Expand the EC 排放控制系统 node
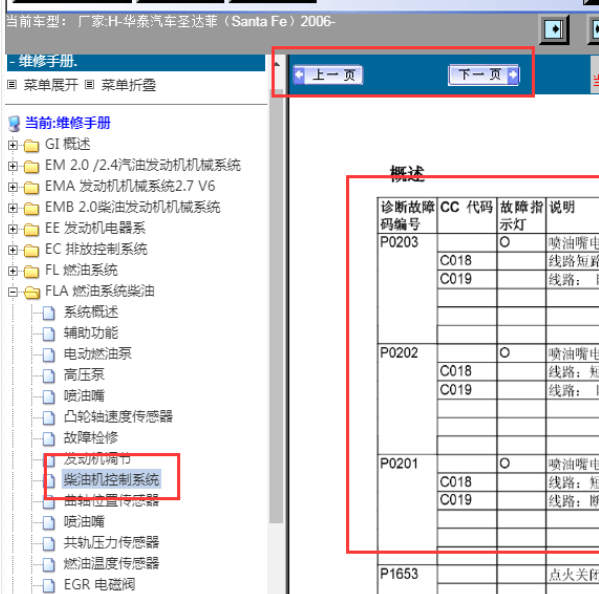 [13, 250]
